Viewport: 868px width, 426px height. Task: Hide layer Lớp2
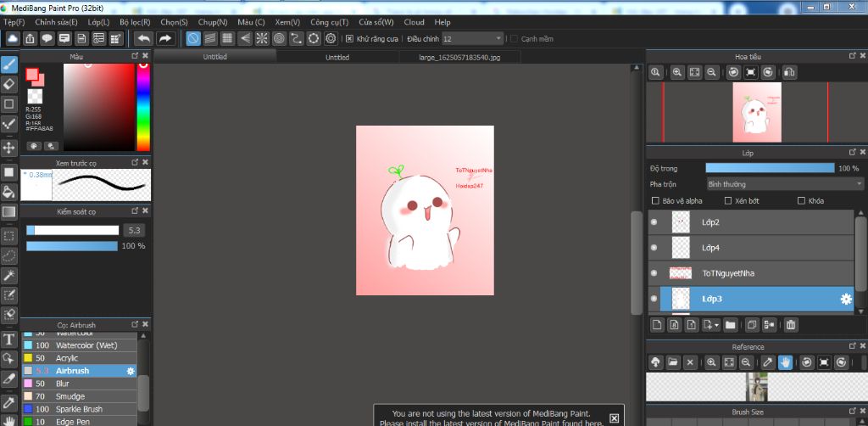[654, 222]
